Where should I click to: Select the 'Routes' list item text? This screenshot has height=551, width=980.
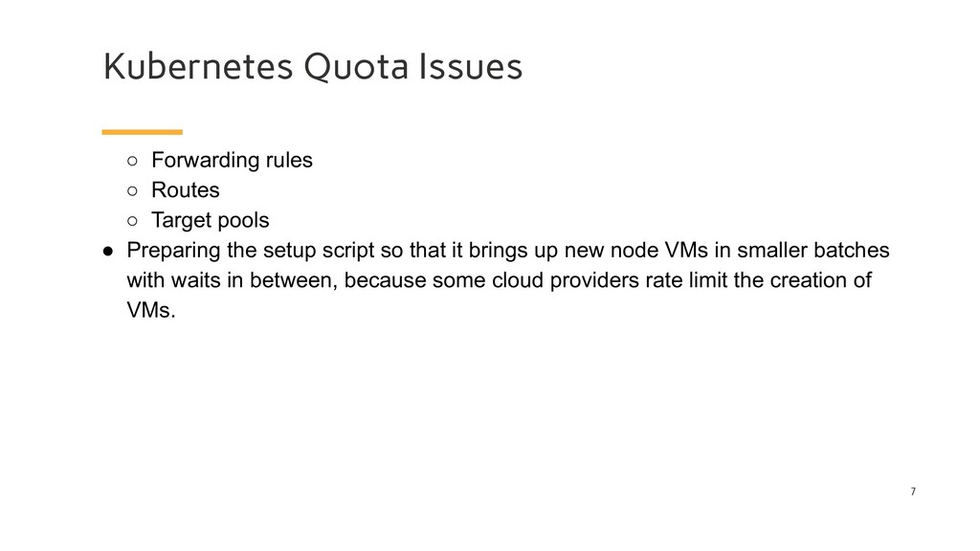[186, 190]
